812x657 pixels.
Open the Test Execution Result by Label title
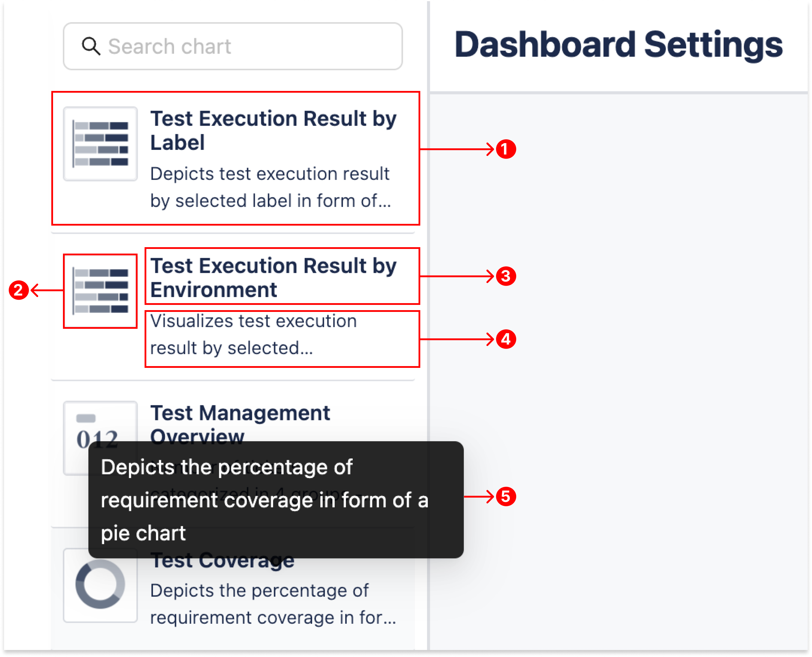[273, 131]
